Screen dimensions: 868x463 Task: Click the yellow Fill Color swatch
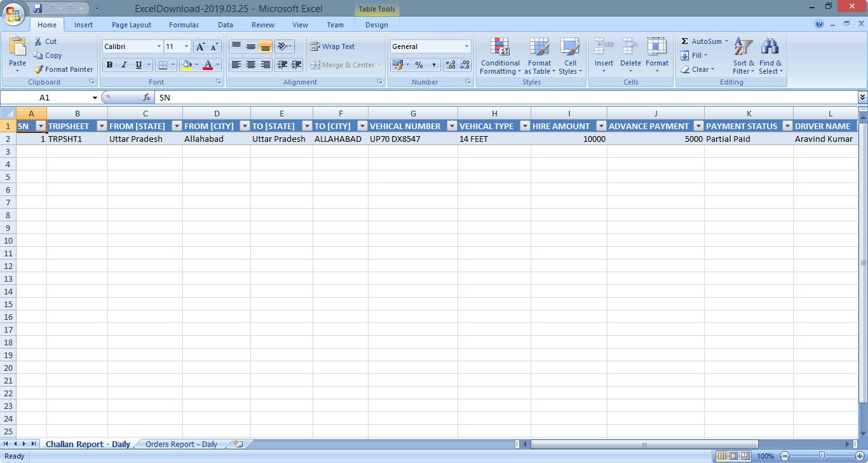pyautogui.click(x=187, y=65)
